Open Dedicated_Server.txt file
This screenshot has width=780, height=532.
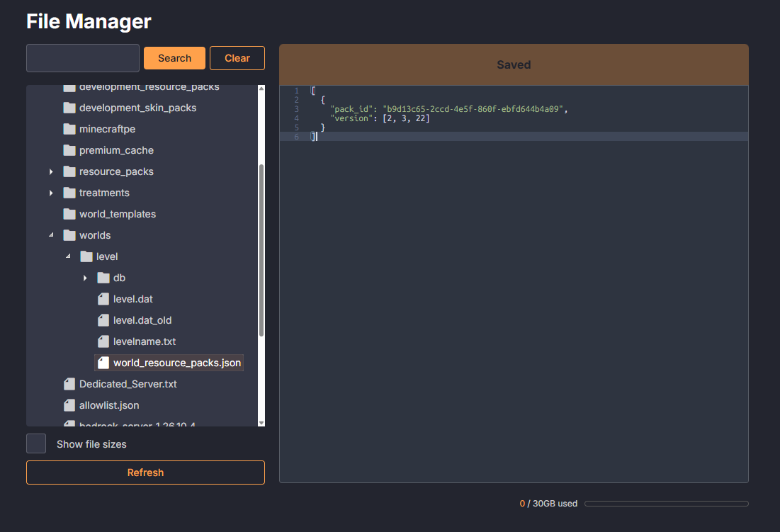pos(128,385)
